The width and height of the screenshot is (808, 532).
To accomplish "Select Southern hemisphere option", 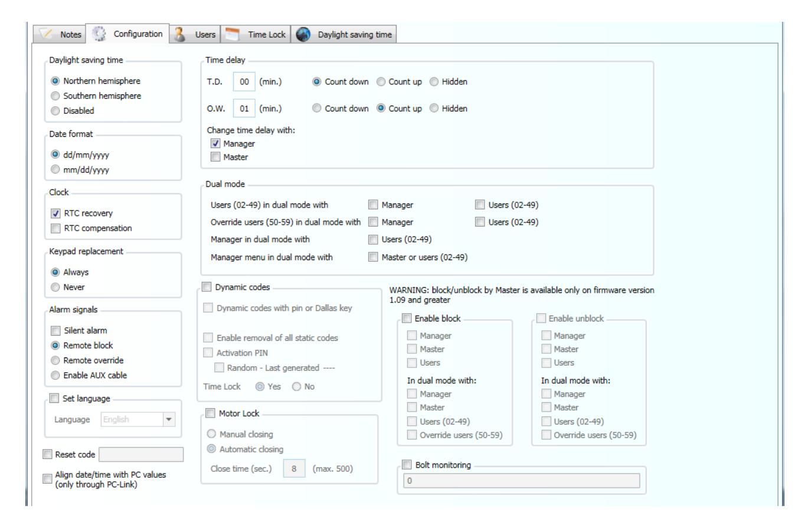I will click(96, 96).
